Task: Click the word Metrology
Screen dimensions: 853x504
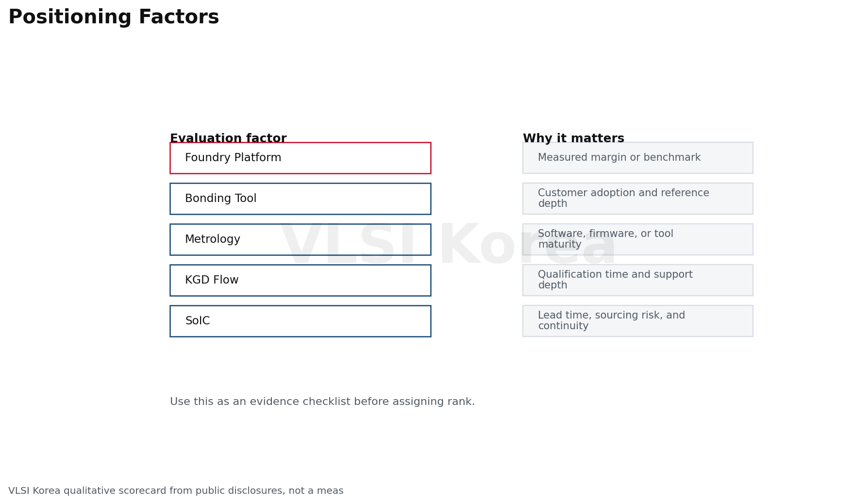Action: click(213, 239)
